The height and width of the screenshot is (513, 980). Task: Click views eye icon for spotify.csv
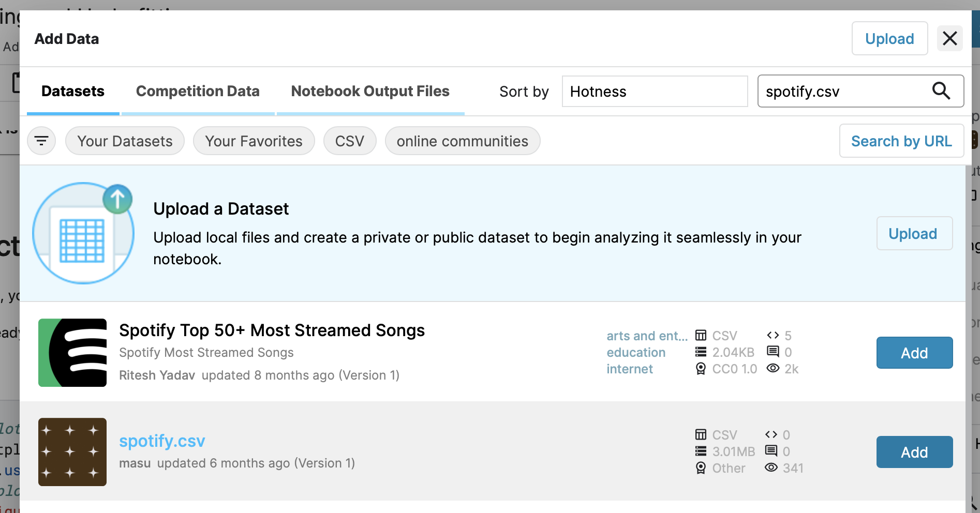(x=771, y=467)
